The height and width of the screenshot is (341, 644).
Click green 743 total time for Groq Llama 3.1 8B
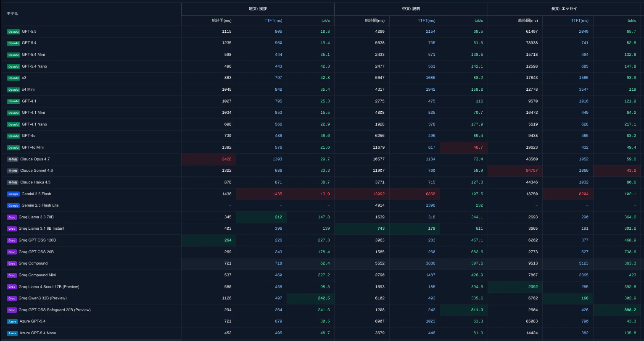381,228
